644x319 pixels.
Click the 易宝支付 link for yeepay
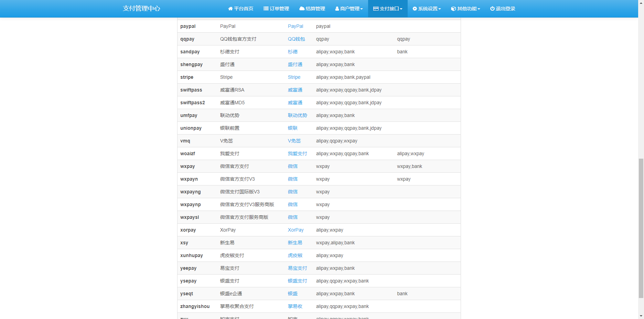point(297,268)
